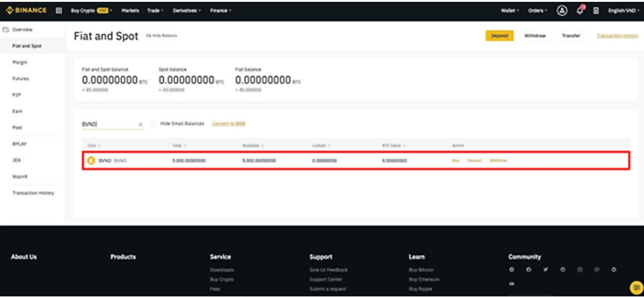
Task: Click the Withdraw button at top
Action: [535, 36]
